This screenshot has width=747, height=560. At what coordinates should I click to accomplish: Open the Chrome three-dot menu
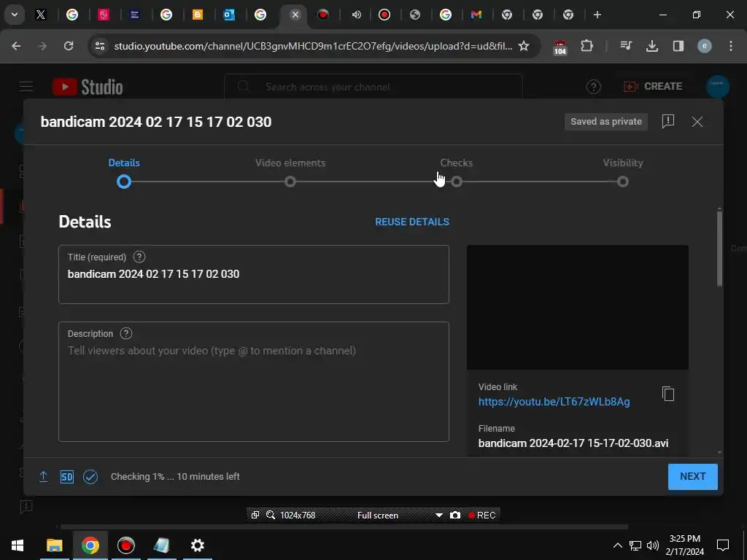point(731,46)
